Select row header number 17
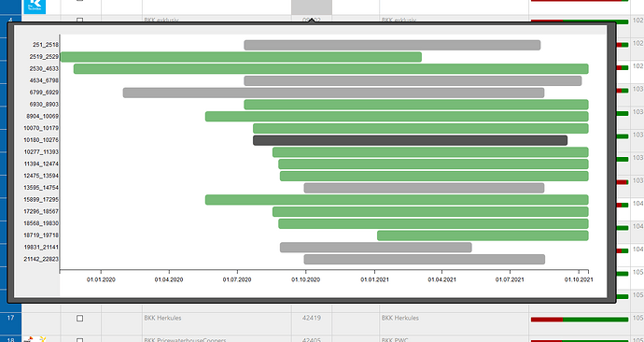The width and height of the screenshot is (644, 342). (x=10, y=318)
